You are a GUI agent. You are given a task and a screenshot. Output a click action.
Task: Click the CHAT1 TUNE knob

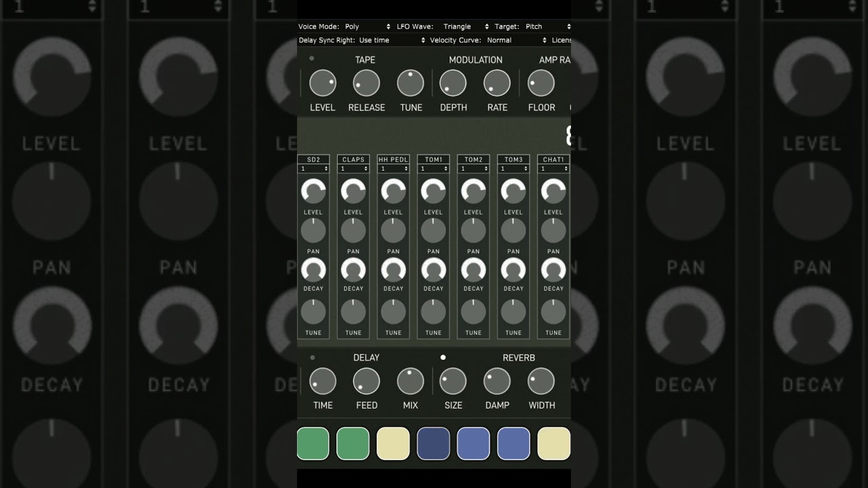click(x=553, y=312)
